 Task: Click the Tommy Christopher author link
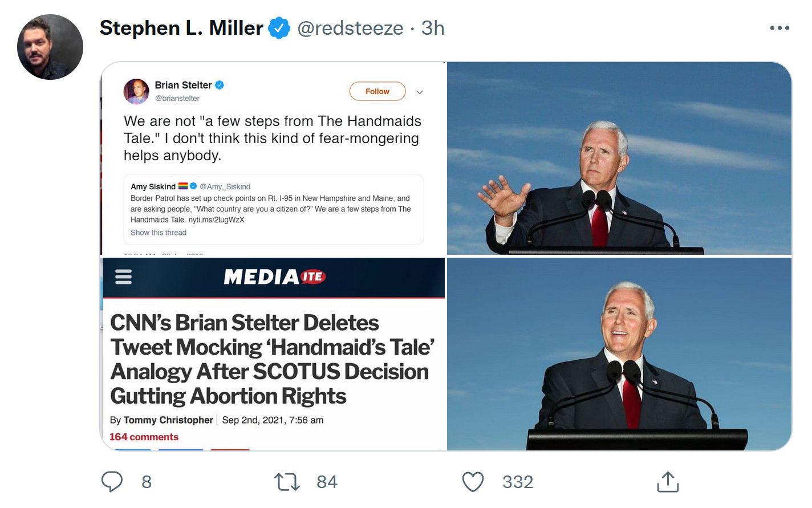coord(168,420)
